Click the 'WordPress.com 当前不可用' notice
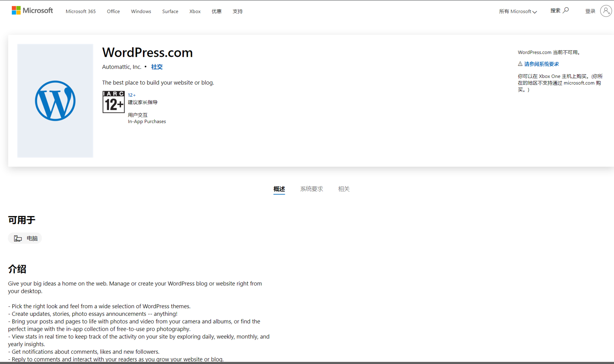614x364 pixels. pyautogui.click(x=549, y=52)
